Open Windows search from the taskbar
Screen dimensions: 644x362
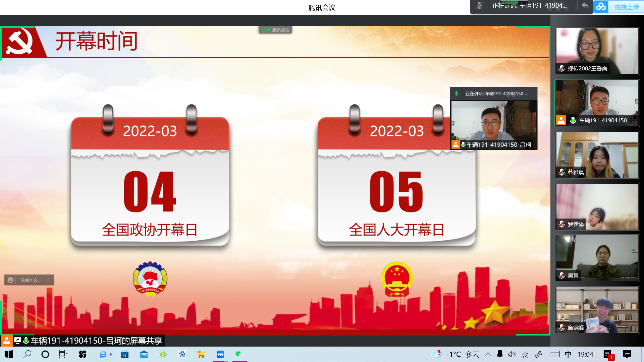tap(27, 354)
